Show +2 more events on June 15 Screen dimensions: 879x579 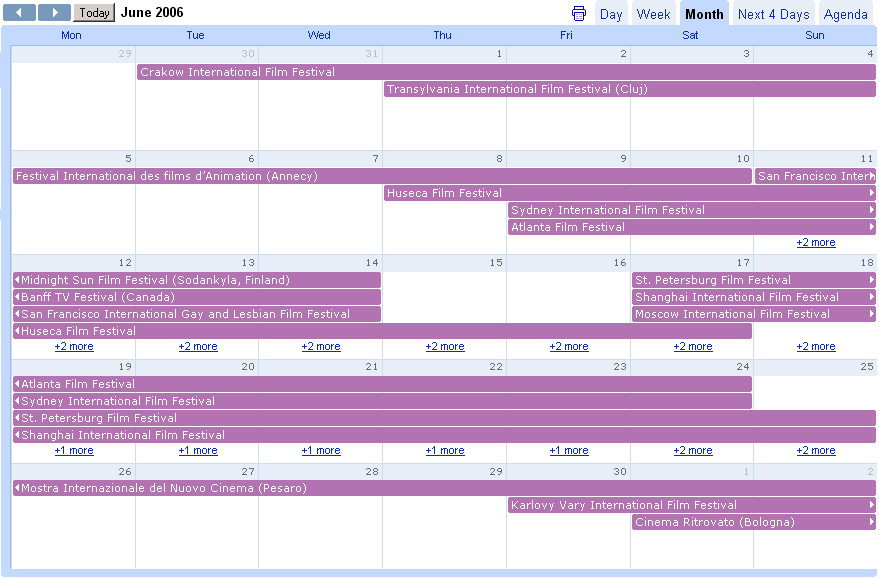tap(445, 346)
